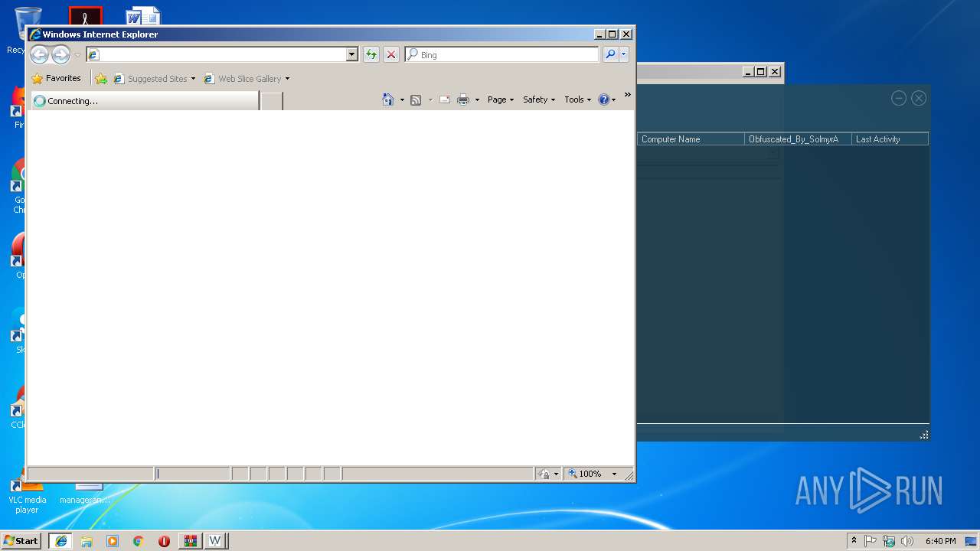The width and height of the screenshot is (980, 551).
Task: Run search with the magnifier button
Action: pyautogui.click(x=610, y=54)
